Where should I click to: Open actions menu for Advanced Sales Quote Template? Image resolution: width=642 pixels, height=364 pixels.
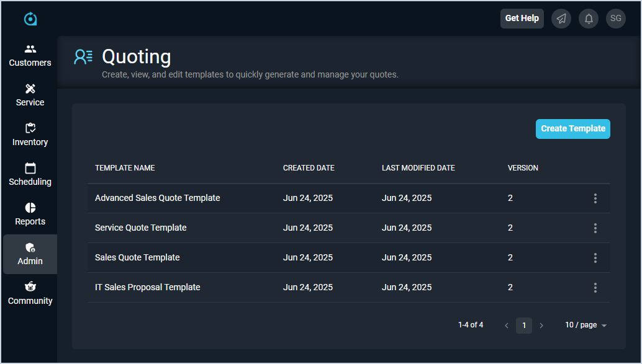[x=595, y=198]
